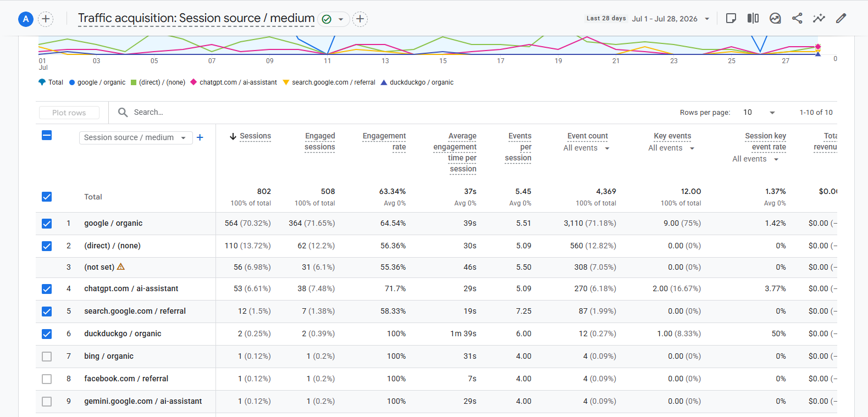Uncheck the Total row checkbox
Screen dimensions: 868x417
(x=47, y=197)
